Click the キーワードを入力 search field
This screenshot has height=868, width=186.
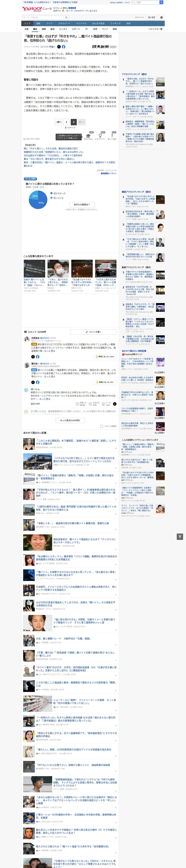tap(44, 17)
